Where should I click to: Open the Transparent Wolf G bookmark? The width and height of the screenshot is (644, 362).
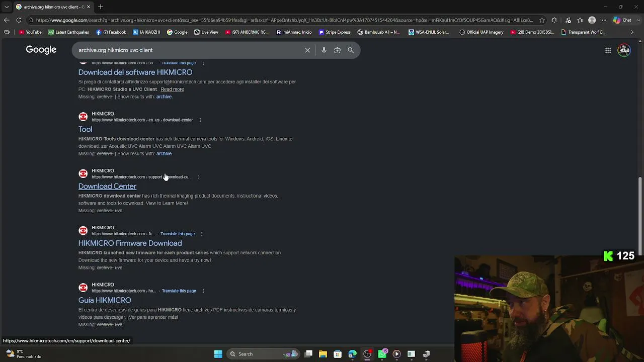(x=584, y=32)
